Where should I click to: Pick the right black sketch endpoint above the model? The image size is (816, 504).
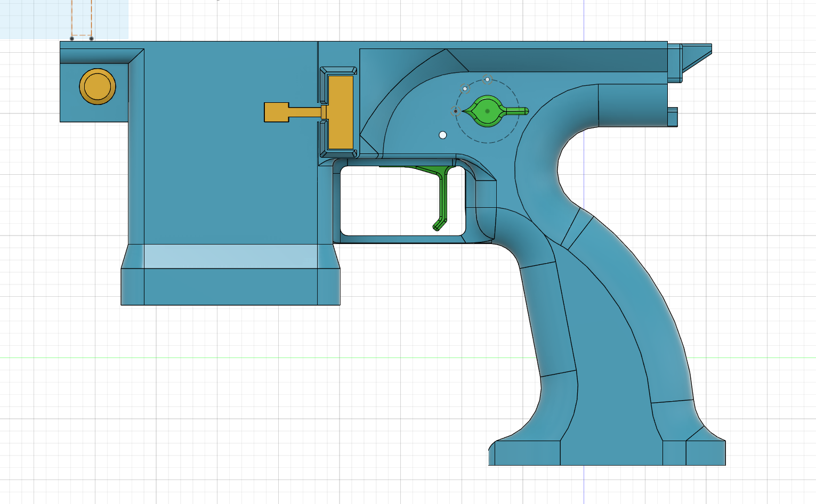pos(92,38)
